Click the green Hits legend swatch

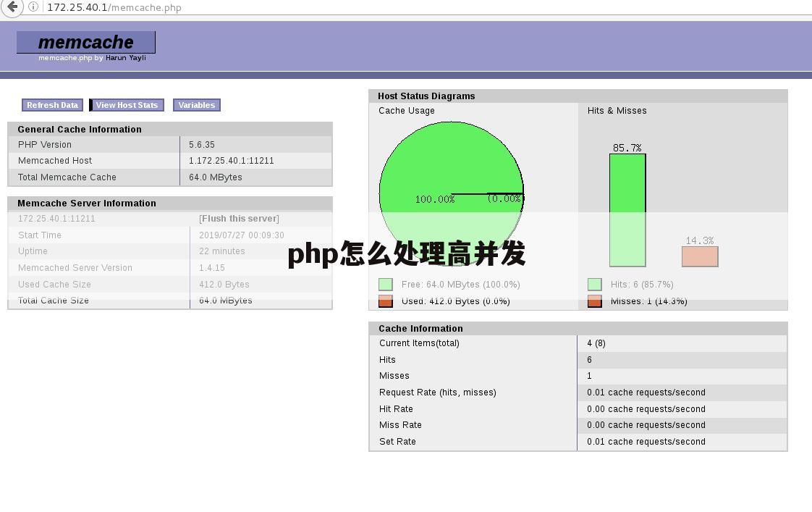pyautogui.click(x=594, y=284)
